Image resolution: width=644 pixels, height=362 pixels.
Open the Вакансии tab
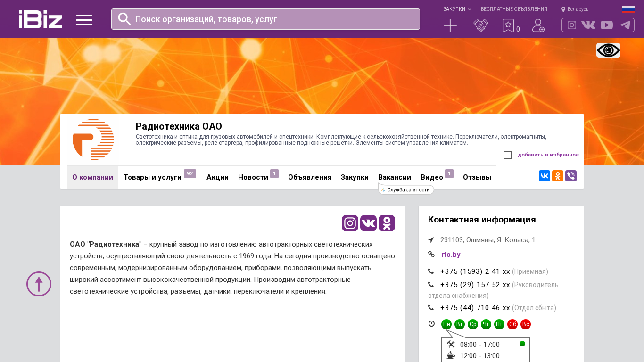point(395,177)
